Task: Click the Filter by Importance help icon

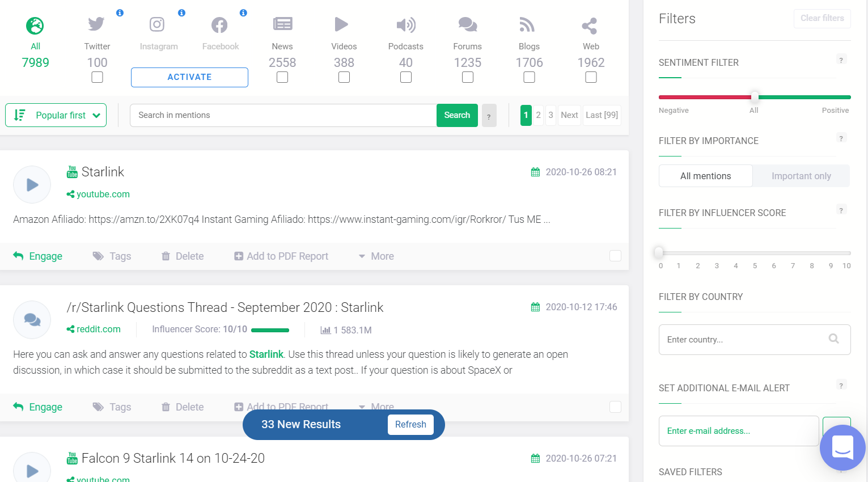Action: 841,138
